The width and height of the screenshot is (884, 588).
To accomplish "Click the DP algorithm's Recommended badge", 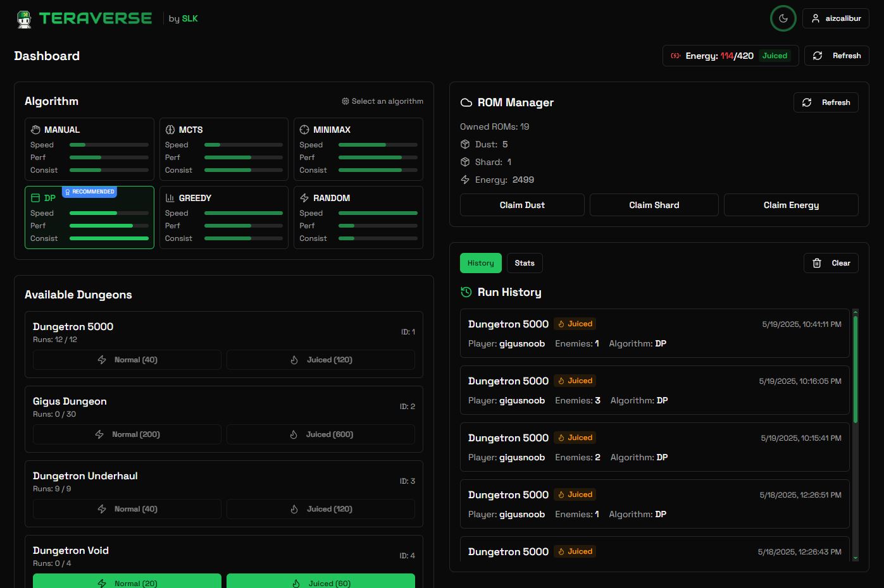I will click(89, 192).
